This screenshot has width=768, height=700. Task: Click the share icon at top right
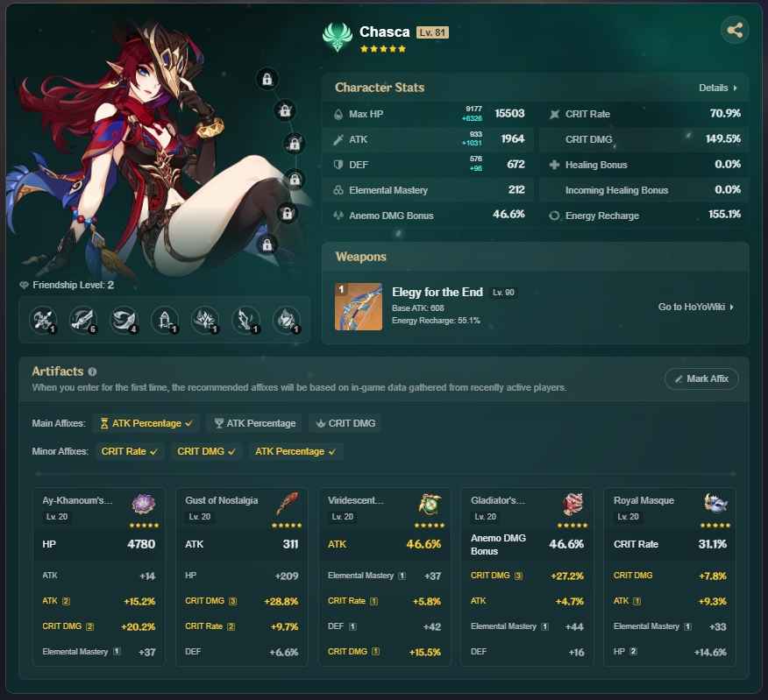point(735,31)
